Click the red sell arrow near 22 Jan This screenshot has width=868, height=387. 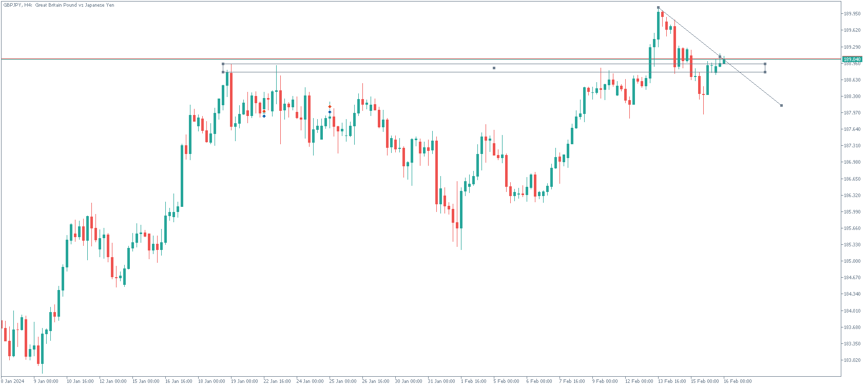(x=264, y=111)
